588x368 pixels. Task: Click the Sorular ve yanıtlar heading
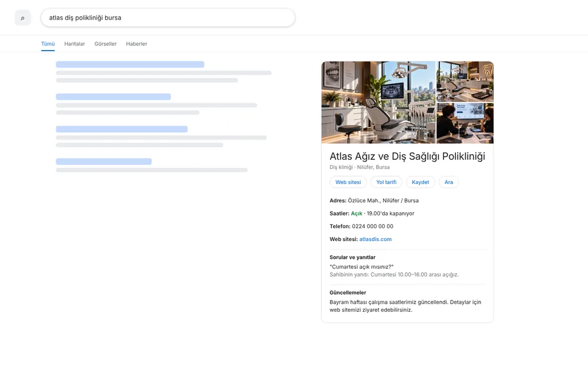point(353,257)
